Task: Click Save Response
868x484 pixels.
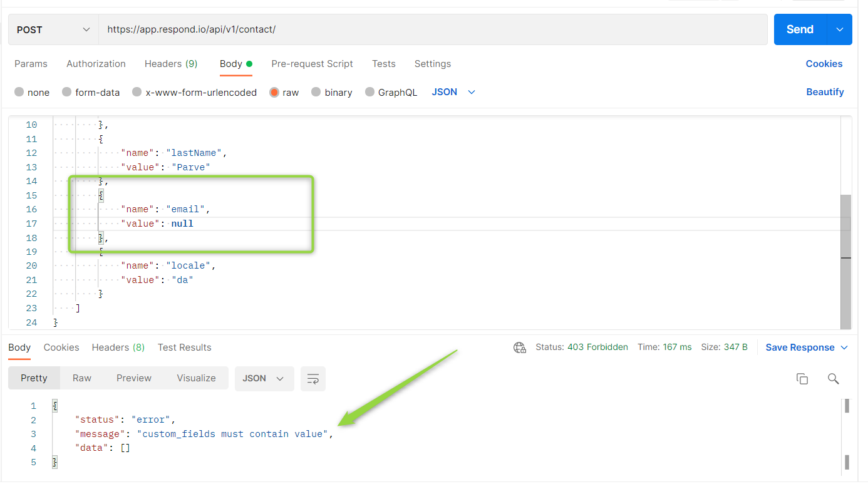Action: coord(800,348)
